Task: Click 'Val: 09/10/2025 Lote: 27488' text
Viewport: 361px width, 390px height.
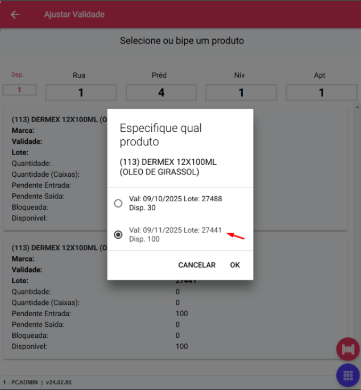Action: (x=175, y=199)
